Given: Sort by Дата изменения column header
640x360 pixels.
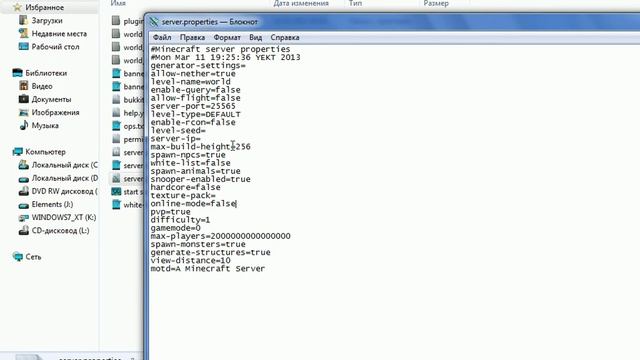Looking at the screenshot, I should tap(301, 3).
